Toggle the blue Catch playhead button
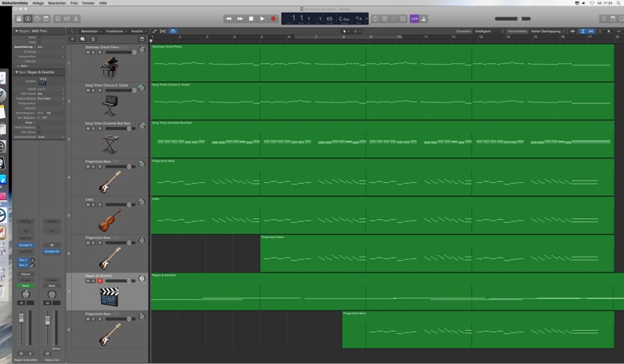 (173, 31)
